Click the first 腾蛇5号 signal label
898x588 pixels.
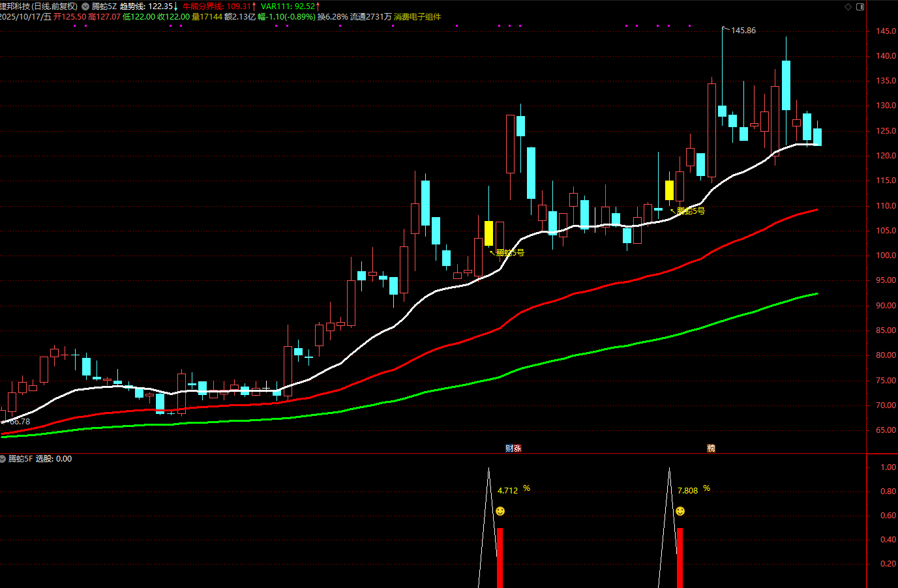pyautogui.click(x=510, y=252)
